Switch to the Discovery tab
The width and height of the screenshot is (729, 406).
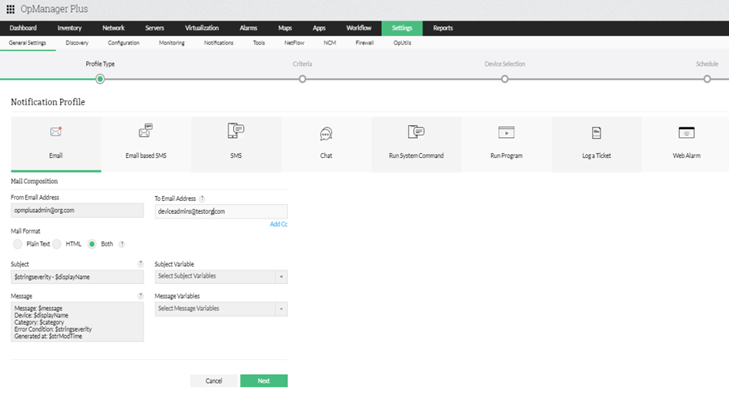[x=77, y=43]
